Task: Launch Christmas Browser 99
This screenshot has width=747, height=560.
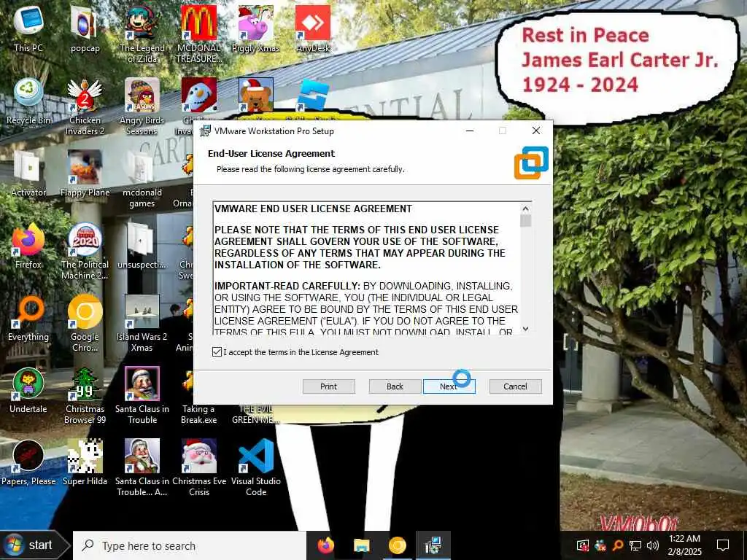Action: [x=85, y=396]
